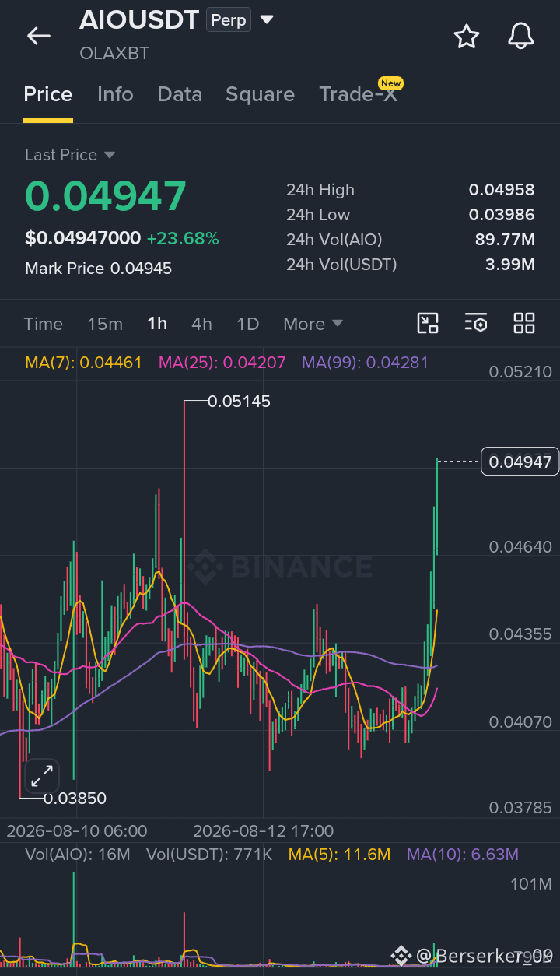Tap the large 0.04947 last price
This screenshot has width=560, height=976.
(106, 195)
